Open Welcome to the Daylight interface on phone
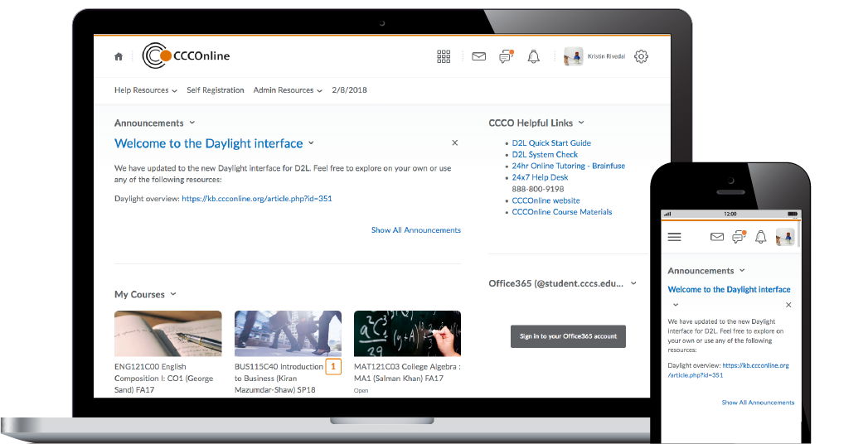This screenshot has height=444, width=868. pos(729,289)
